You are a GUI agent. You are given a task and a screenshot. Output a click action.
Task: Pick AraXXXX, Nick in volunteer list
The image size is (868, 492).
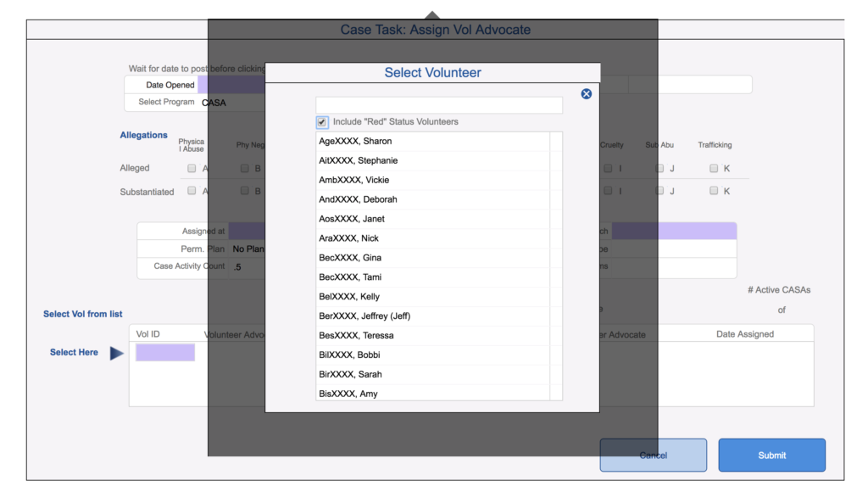(432, 239)
